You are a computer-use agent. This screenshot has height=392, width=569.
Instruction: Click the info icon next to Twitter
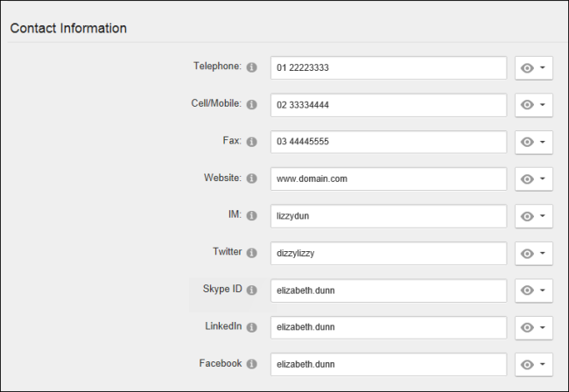(x=251, y=253)
